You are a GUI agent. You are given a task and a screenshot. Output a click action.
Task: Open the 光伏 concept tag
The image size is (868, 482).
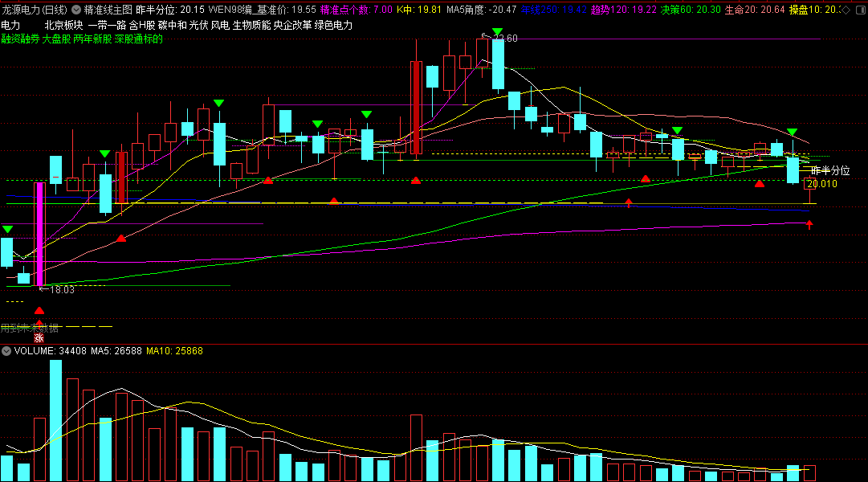tap(198, 25)
